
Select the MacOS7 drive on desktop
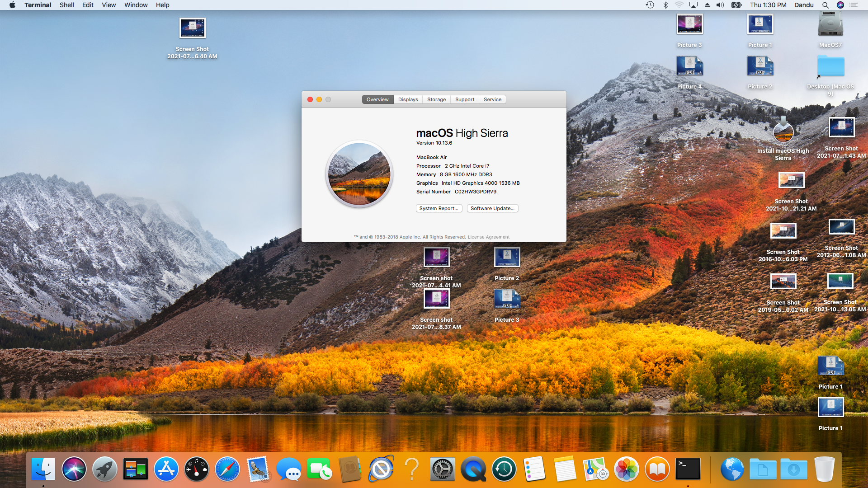[x=830, y=29]
